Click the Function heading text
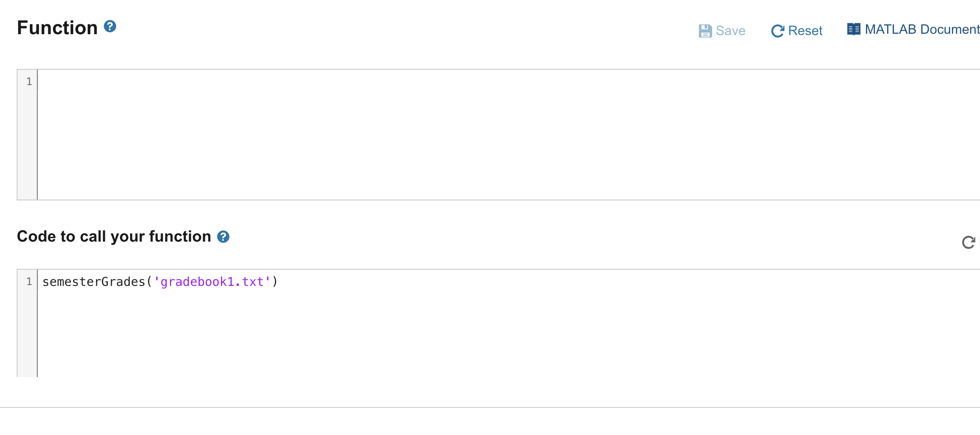Viewport: 980px width, 435px height. [57, 27]
